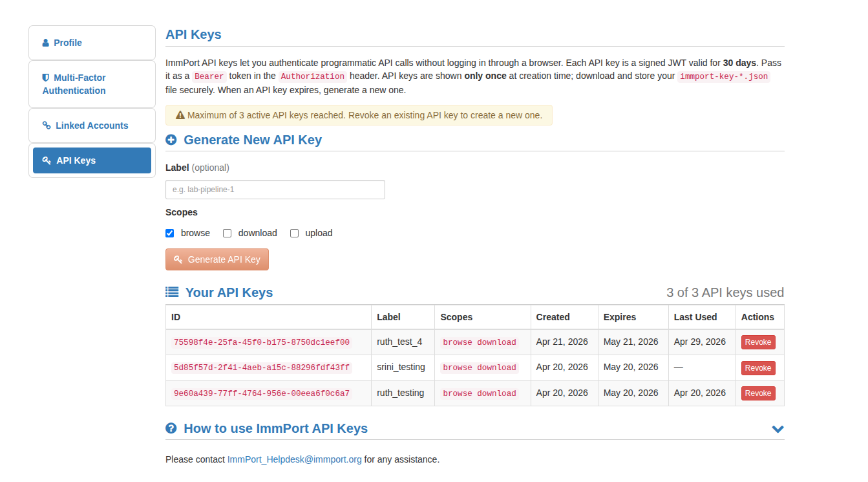Focus the Label optional text field
Viewport: 868px width, 482px height.
(x=275, y=190)
